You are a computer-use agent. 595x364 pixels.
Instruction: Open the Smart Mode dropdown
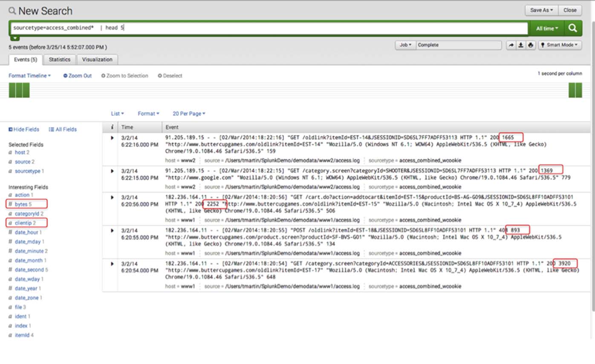(560, 45)
